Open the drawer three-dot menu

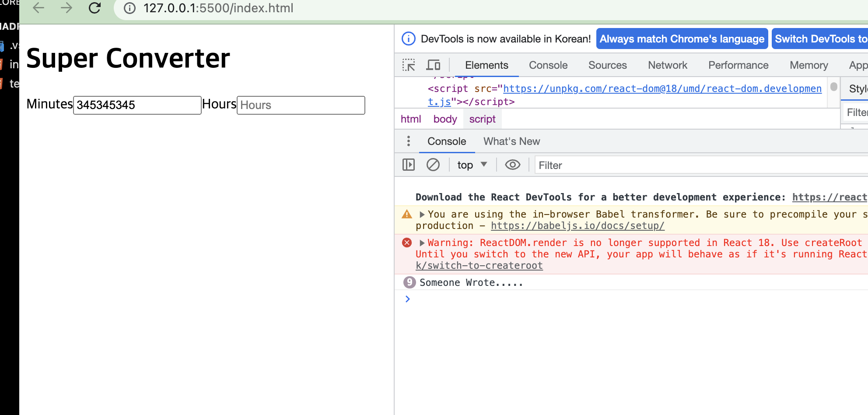coord(409,141)
